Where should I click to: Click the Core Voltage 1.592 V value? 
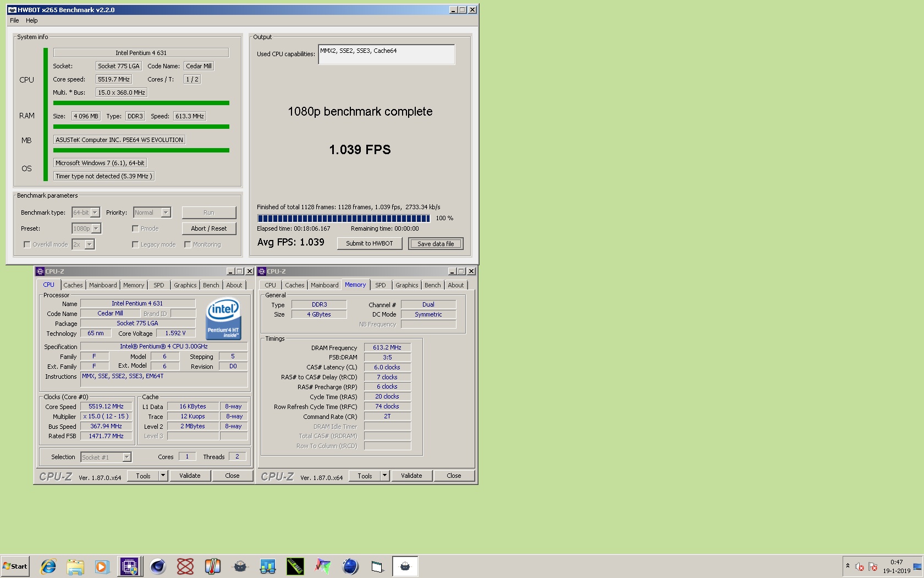click(175, 334)
